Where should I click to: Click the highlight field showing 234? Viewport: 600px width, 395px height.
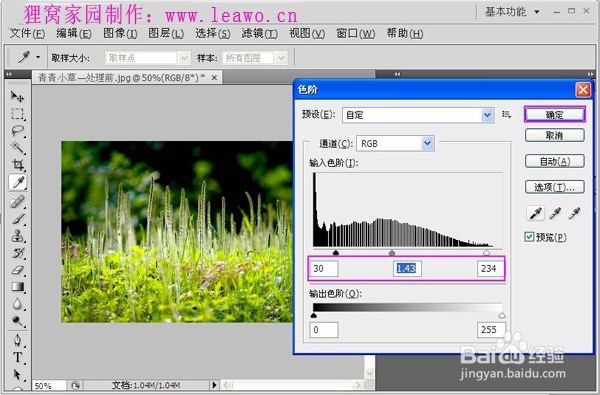tap(491, 269)
